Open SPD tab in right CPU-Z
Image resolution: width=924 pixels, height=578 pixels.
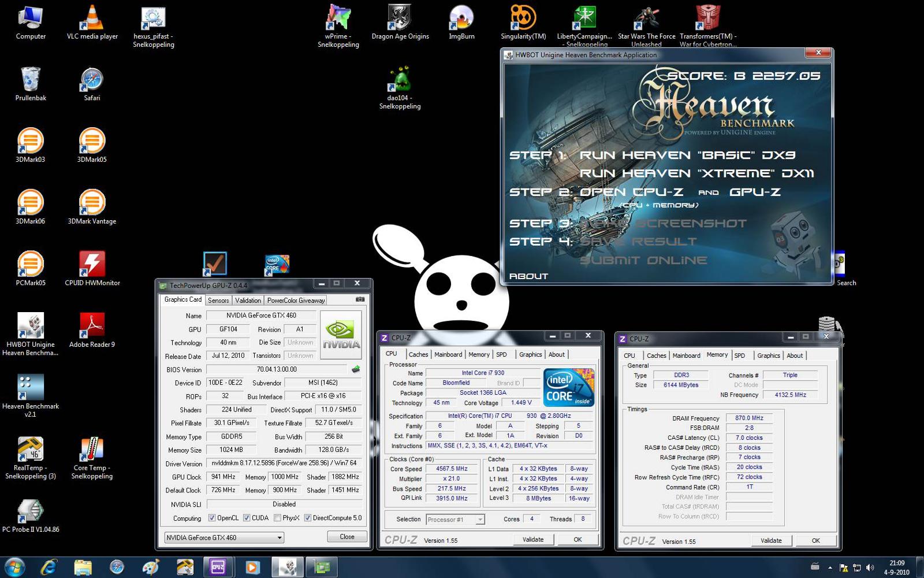coord(740,355)
